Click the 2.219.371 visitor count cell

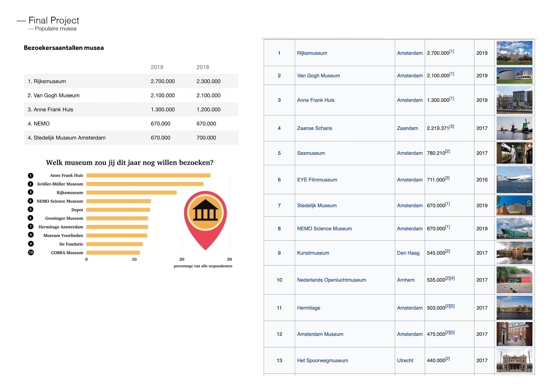(449, 128)
